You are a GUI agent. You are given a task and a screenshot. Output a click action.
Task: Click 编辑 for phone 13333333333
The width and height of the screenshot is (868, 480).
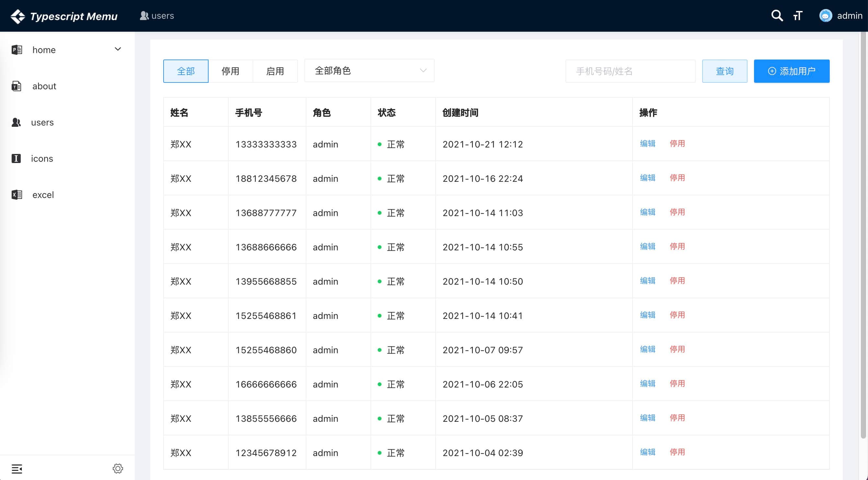click(647, 144)
